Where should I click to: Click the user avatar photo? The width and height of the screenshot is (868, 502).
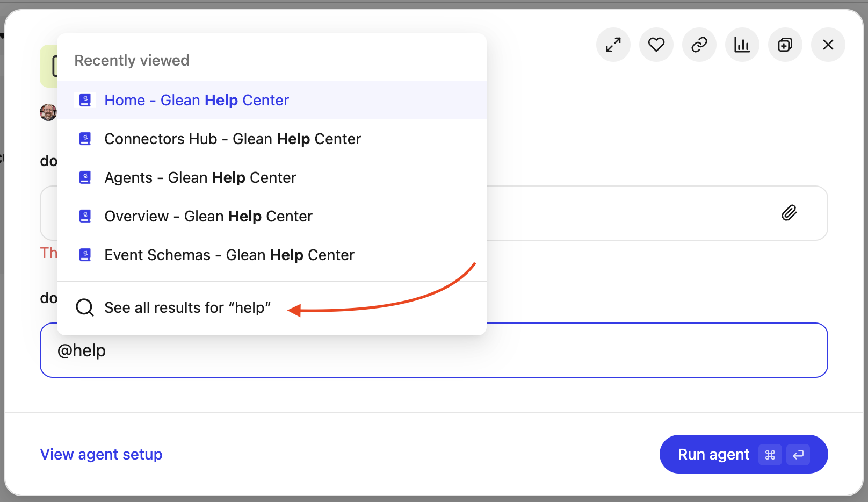click(48, 112)
